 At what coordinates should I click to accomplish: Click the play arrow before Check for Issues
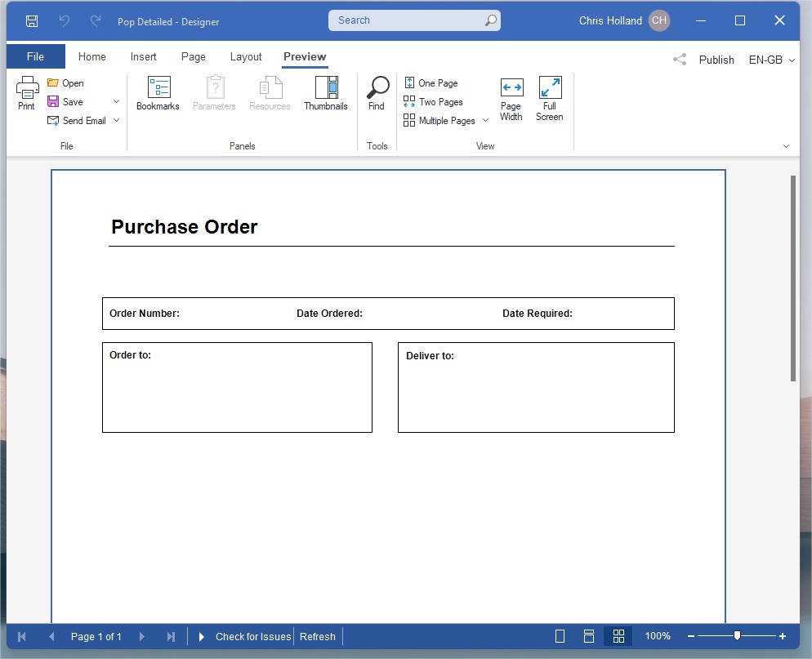tap(202, 636)
